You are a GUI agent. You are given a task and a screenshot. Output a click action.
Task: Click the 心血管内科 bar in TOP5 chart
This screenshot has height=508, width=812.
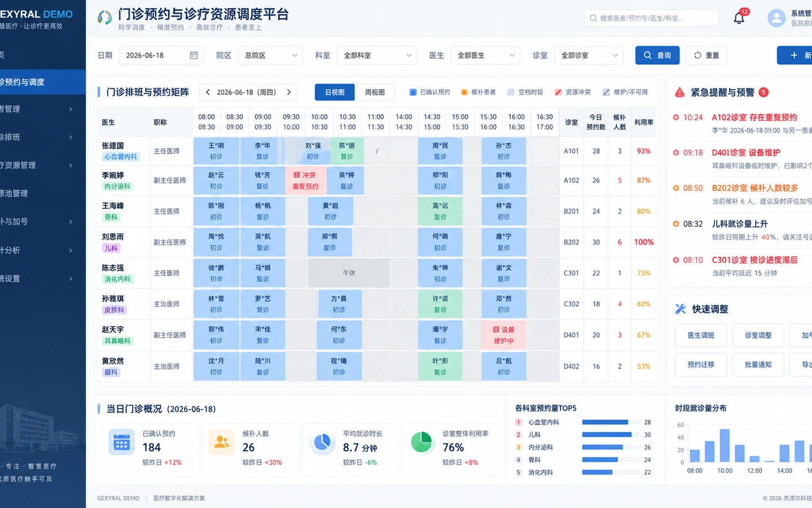coord(605,422)
